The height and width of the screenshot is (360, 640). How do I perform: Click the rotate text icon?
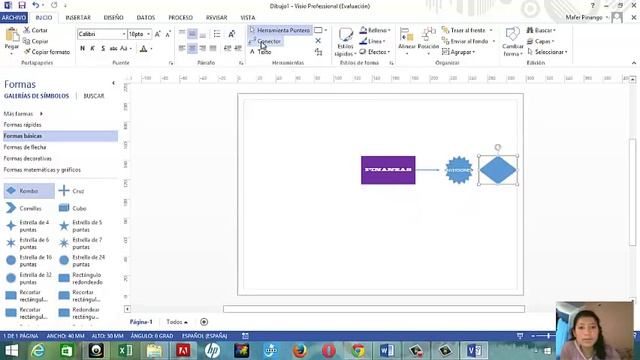coord(231,34)
